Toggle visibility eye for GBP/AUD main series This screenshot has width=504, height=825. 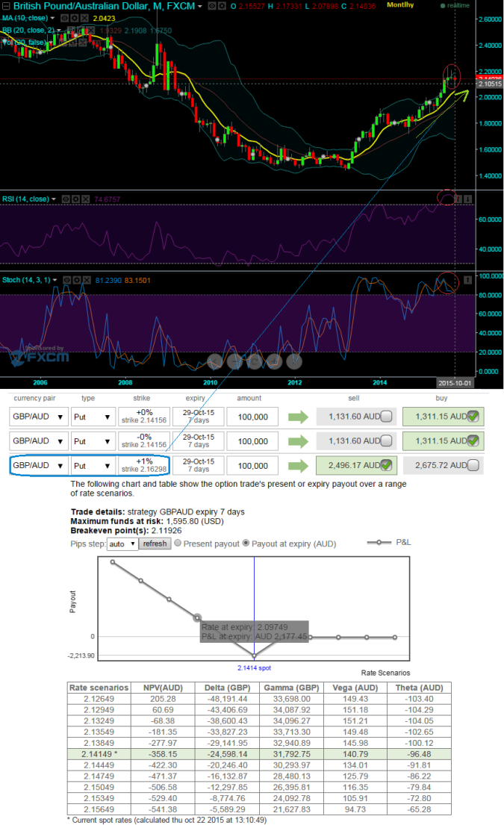(211, 6)
